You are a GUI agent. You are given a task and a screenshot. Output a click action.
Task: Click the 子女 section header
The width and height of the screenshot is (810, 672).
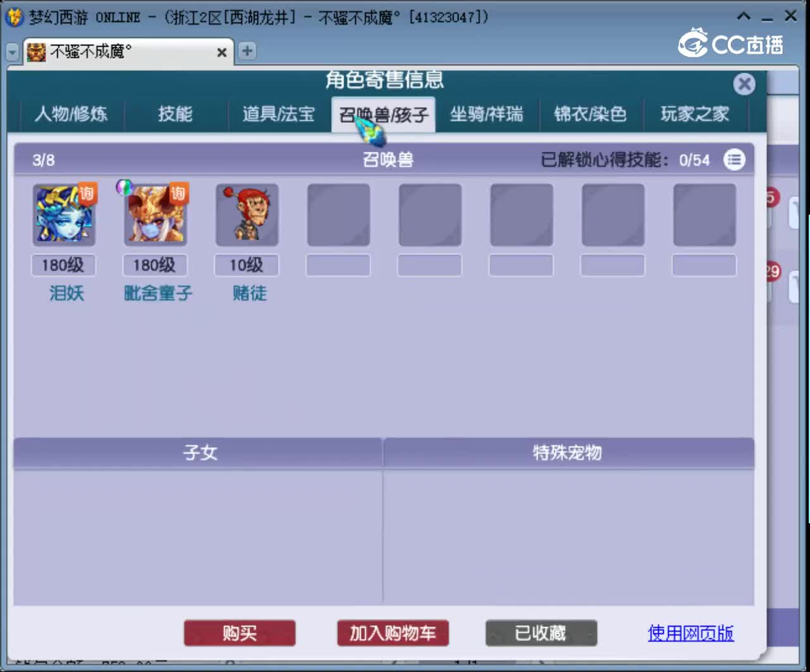(x=198, y=453)
